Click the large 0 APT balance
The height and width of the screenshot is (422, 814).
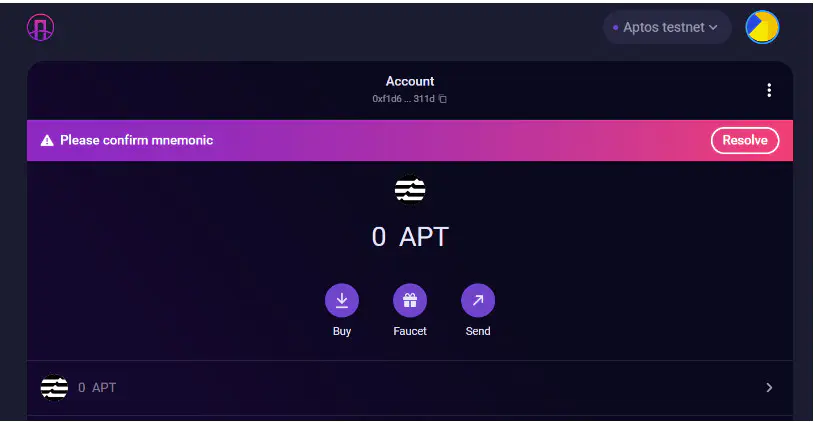click(x=410, y=237)
